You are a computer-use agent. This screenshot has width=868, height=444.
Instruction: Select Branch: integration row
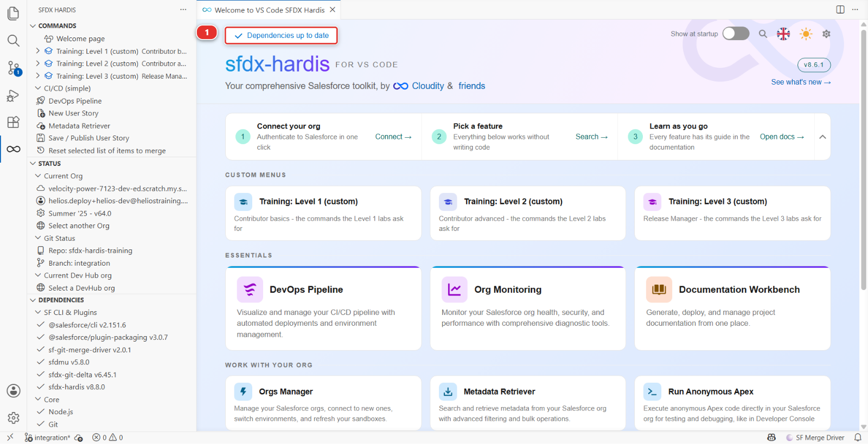click(x=112, y=263)
